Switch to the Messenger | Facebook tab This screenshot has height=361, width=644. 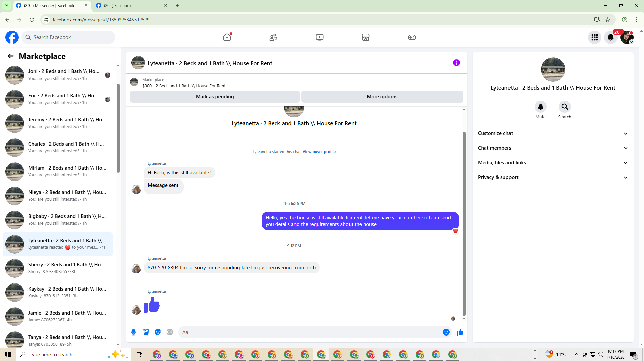click(x=52, y=6)
